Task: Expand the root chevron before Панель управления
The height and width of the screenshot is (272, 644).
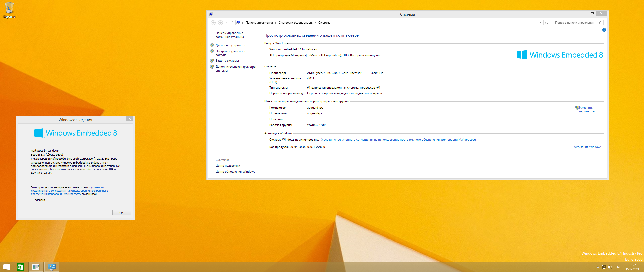Action: pyautogui.click(x=243, y=23)
